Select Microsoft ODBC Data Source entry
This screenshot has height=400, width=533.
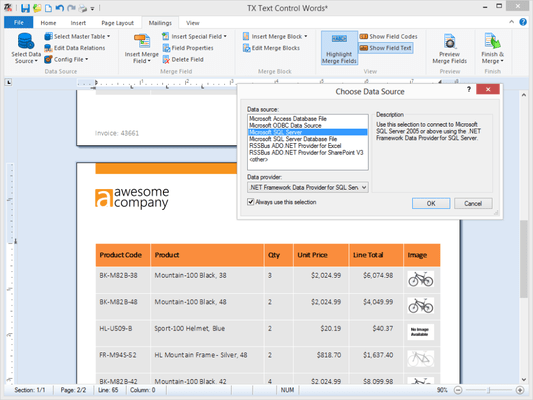pos(308,125)
